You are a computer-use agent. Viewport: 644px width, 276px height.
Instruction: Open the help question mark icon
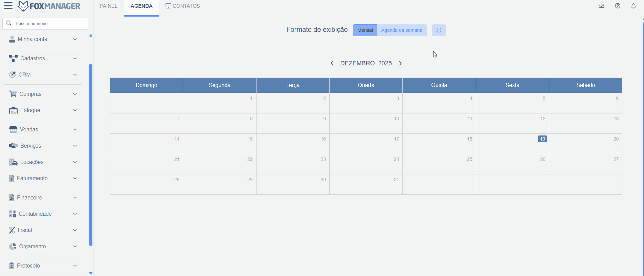[x=618, y=6]
